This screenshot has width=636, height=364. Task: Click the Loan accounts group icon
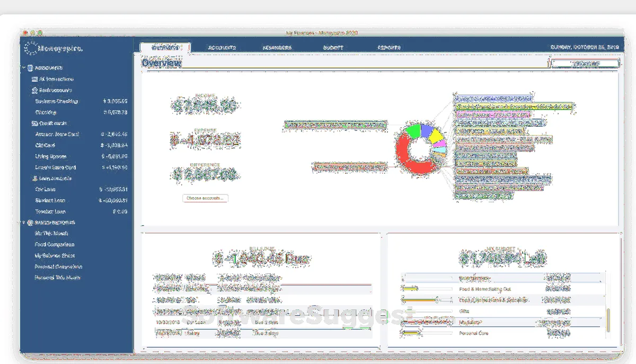click(x=35, y=178)
